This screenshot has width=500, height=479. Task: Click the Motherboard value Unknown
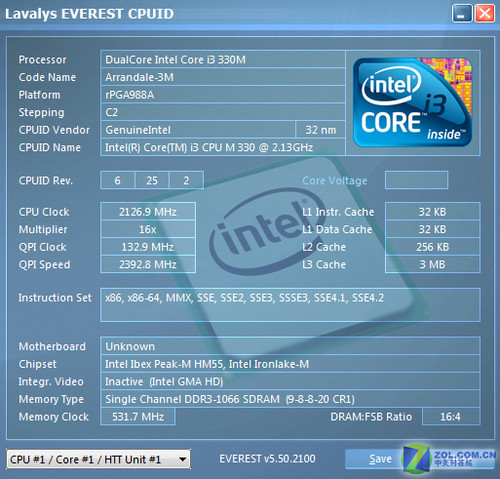pyautogui.click(x=290, y=346)
